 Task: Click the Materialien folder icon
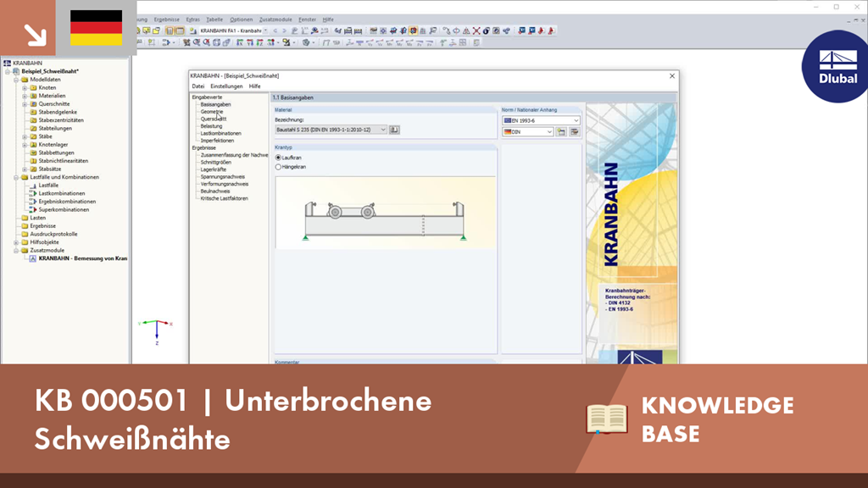click(33, 96)
